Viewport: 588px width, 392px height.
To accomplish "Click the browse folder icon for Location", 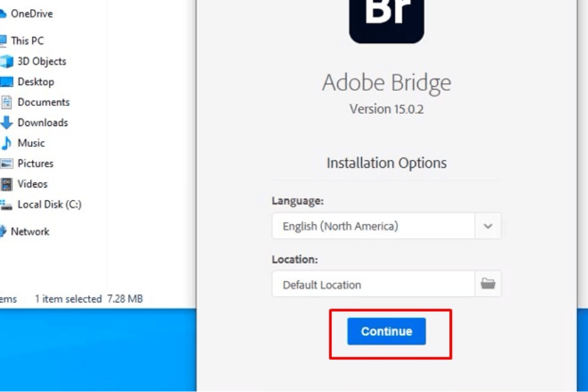I will (x=488, y=284).
